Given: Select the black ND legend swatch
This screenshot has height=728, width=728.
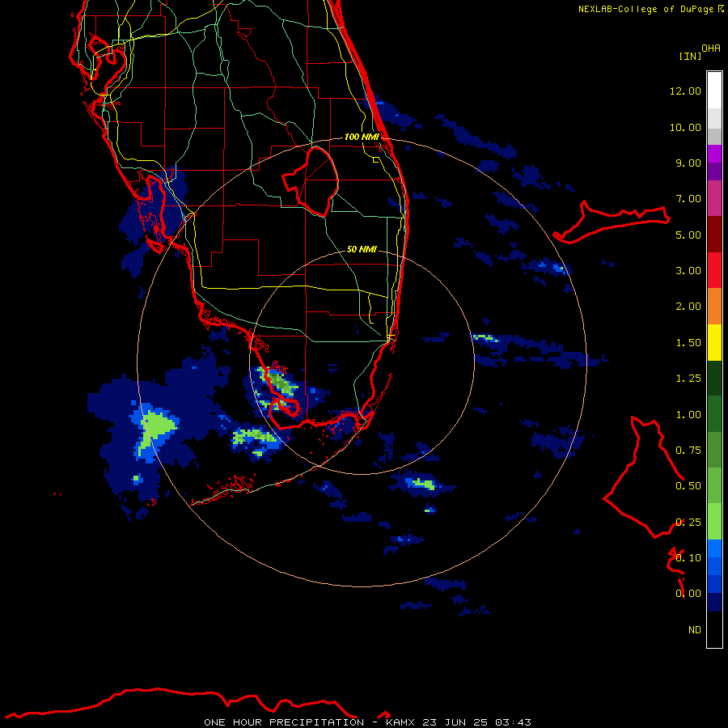Looking at the screenshot, I should coord(714,629).
